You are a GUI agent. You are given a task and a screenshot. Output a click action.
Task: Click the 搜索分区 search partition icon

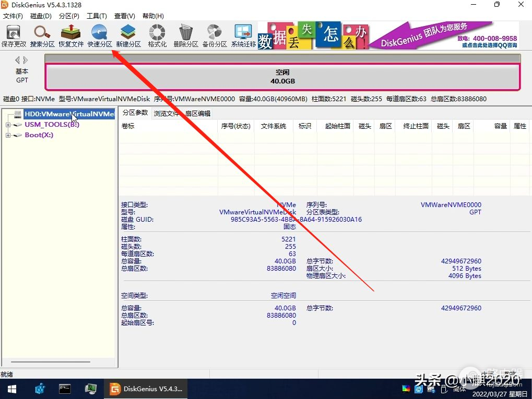(x=42, y=35)
